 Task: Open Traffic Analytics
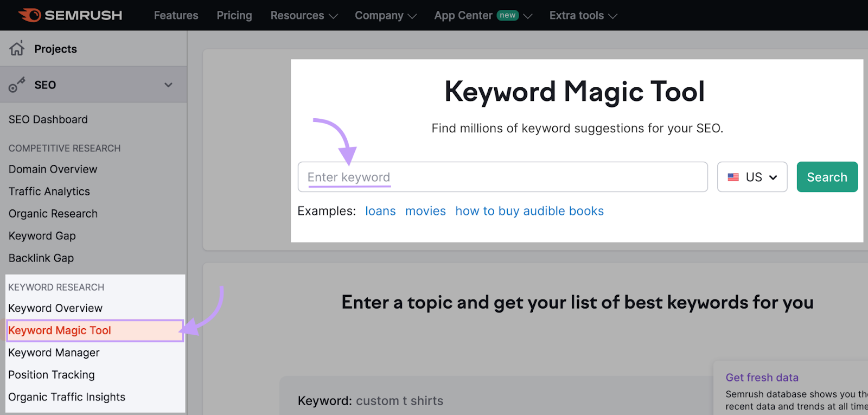point(49,191)
